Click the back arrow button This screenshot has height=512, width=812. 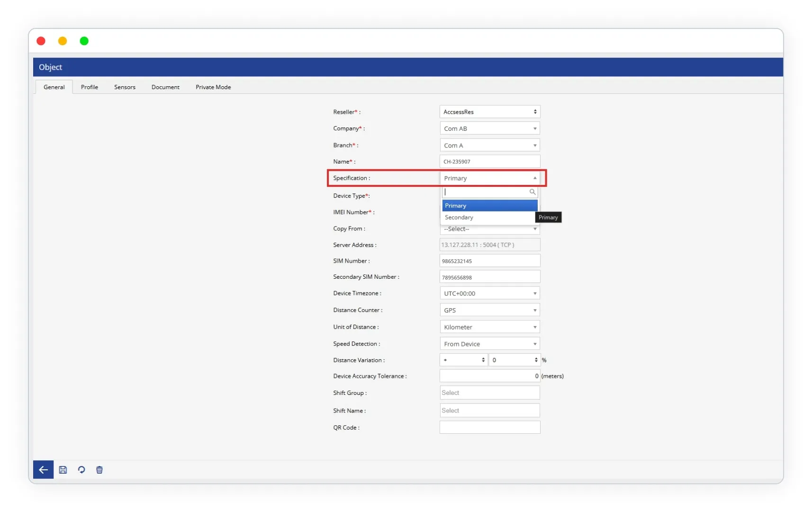(x=43, y=470)
